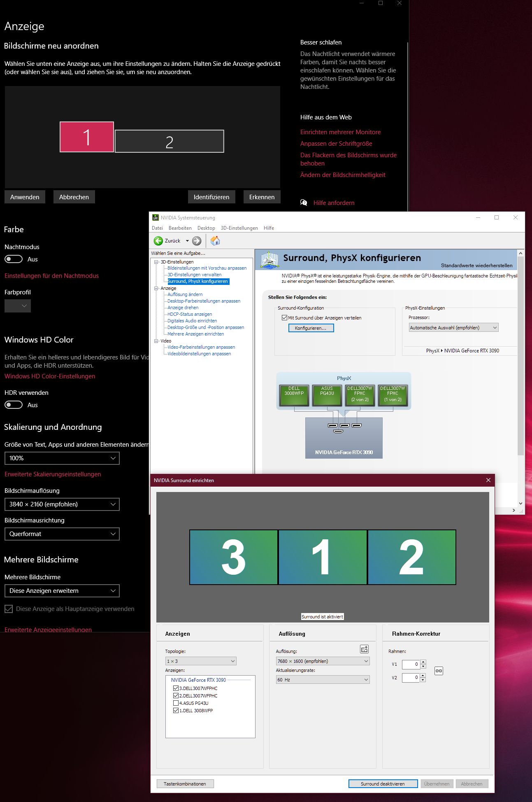
Task: Select Auflösung ändern in task tree
Action: coord(185,294)
